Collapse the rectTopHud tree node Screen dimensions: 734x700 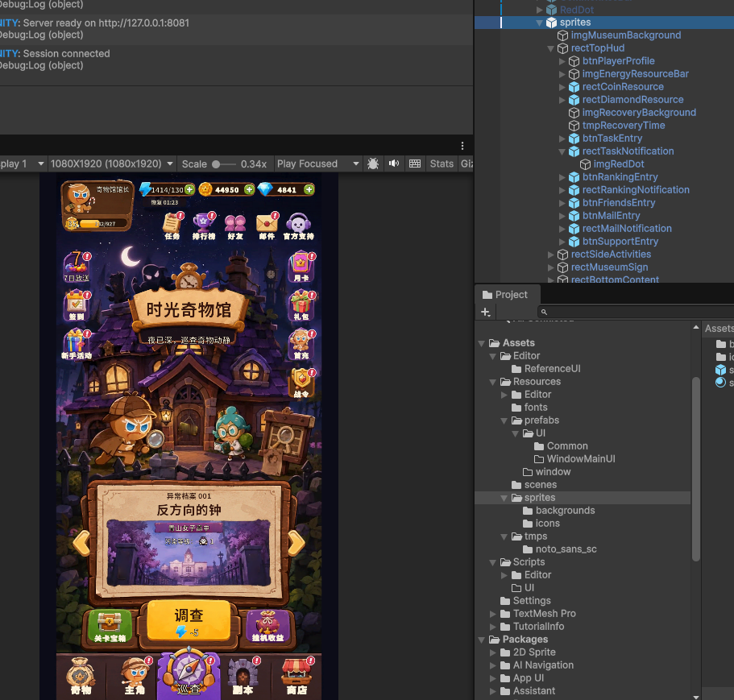tap(550, 48)
